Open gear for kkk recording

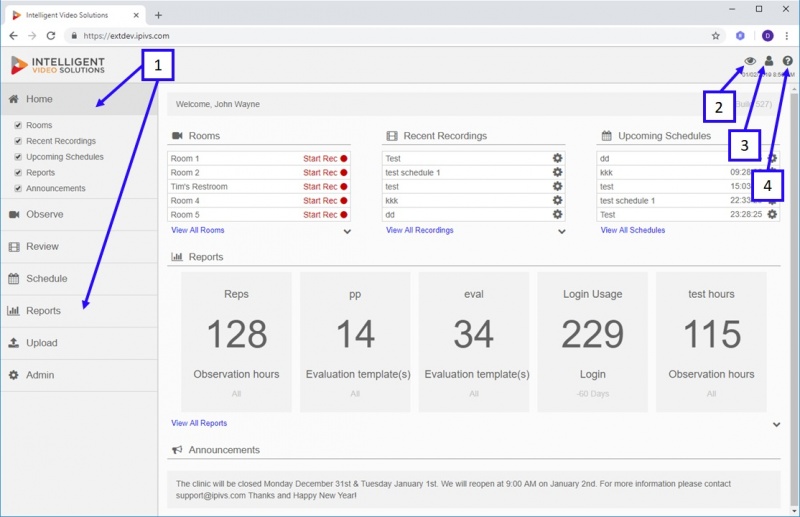click(x=558, y=201)
